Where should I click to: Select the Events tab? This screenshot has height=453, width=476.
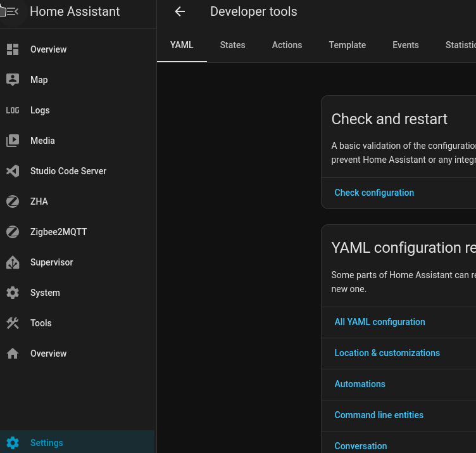tap(405, 45)
